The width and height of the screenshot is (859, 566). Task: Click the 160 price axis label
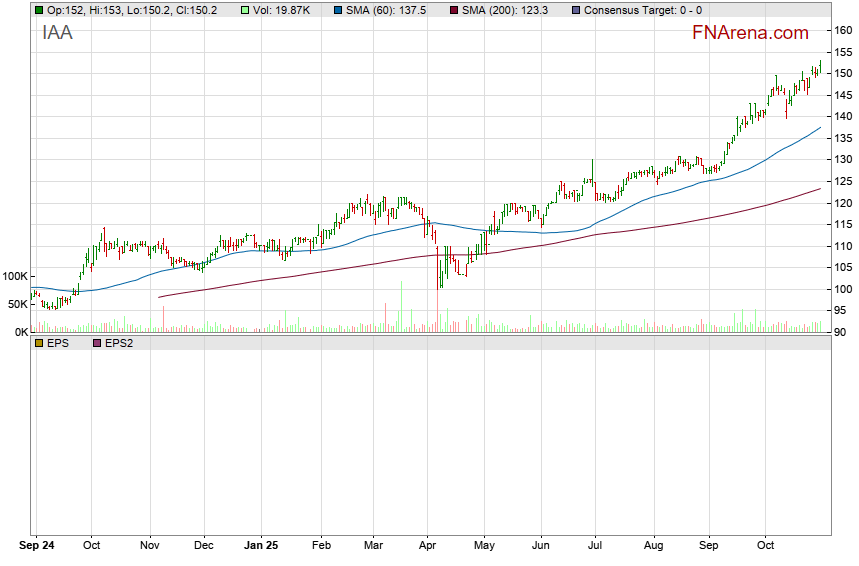tap(842, 30)
